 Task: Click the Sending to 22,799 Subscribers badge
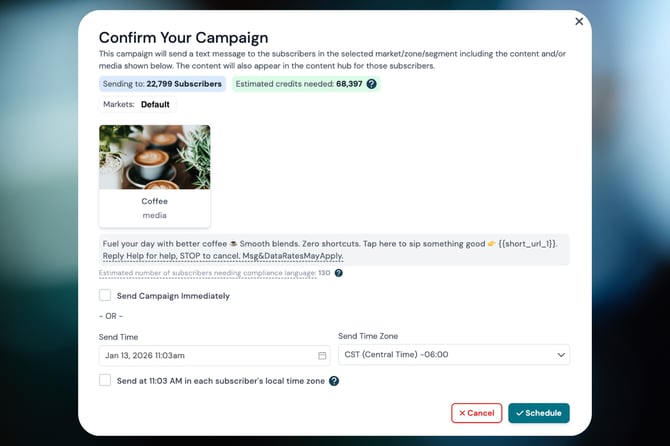pos(163,84)
